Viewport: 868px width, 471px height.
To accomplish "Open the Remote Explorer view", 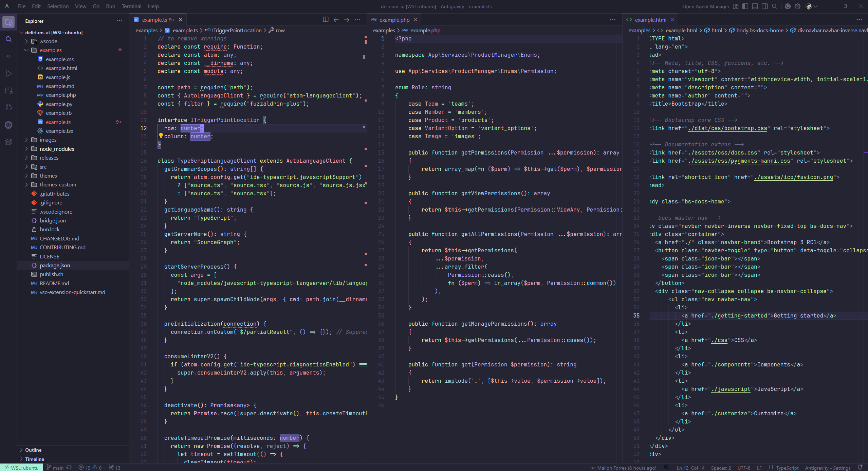I will (9, 91).
